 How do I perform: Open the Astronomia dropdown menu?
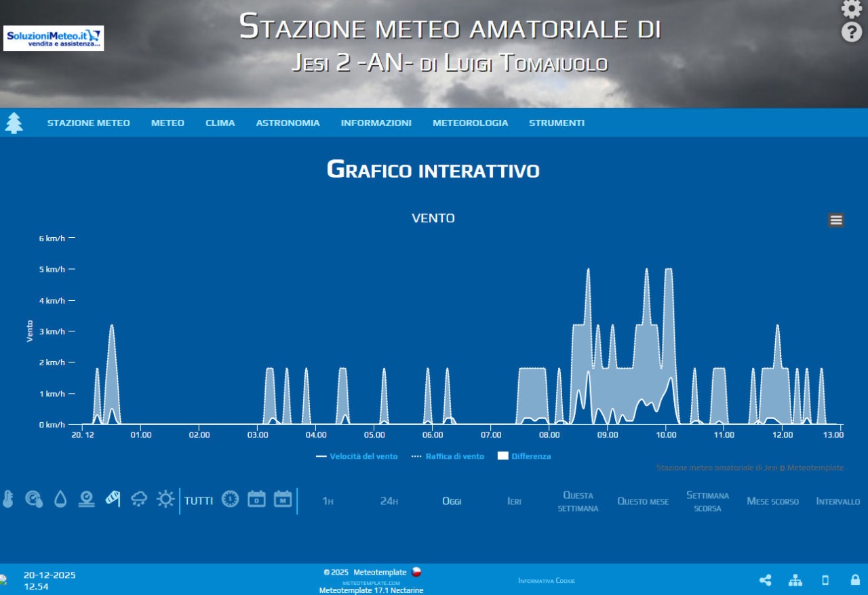[x=288, y=123]
